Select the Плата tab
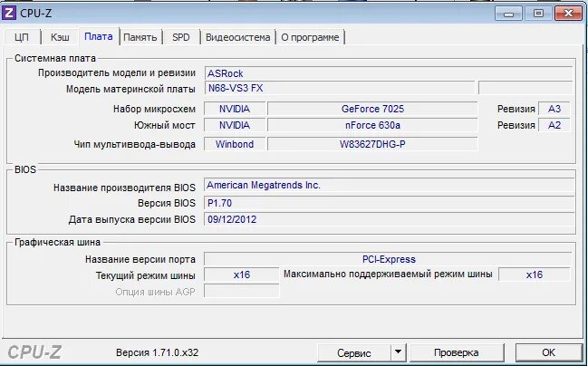Image resolution: width=588 pixels, height=366 pixels. pyautogui.click(x=99, y=36)
